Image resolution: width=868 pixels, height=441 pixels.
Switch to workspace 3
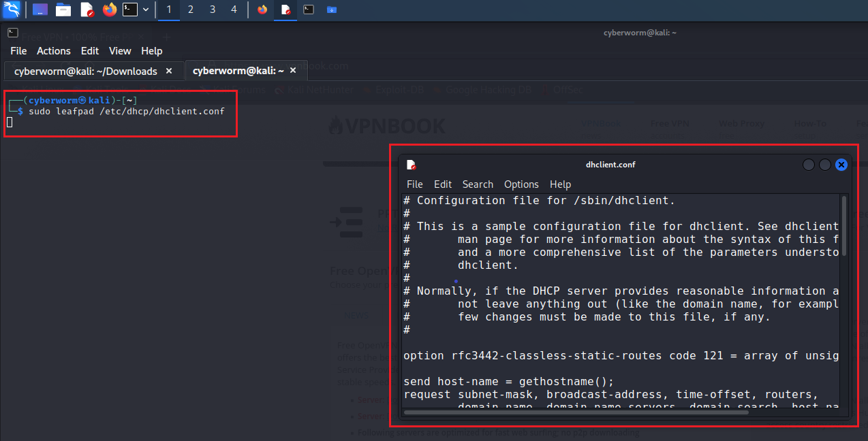point(213,10)
